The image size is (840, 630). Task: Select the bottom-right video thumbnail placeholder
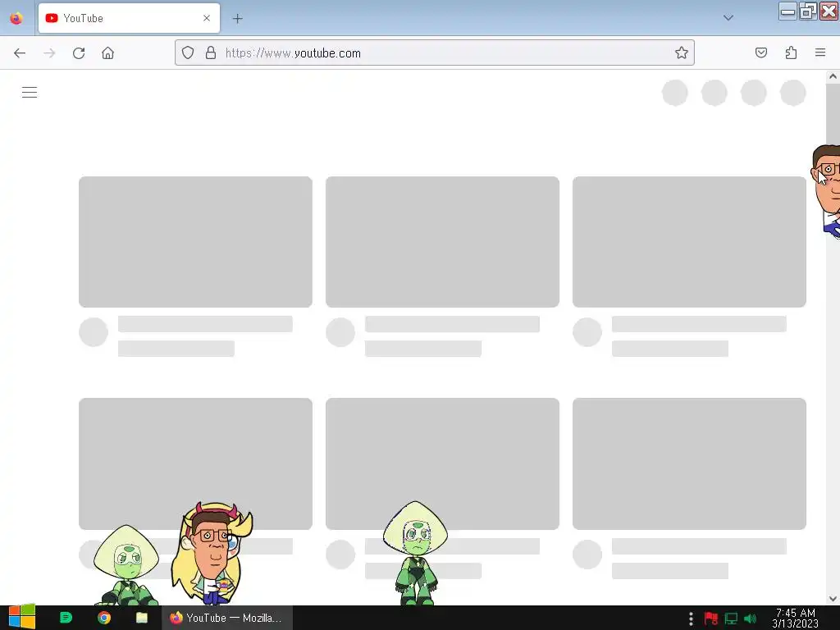tap(689, 463)
